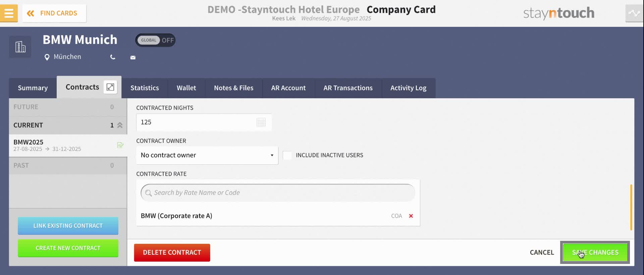The height and width of the screenshot is (275, 644).
Task: Toggle the Global switch on
Action: tap(155, 40)
